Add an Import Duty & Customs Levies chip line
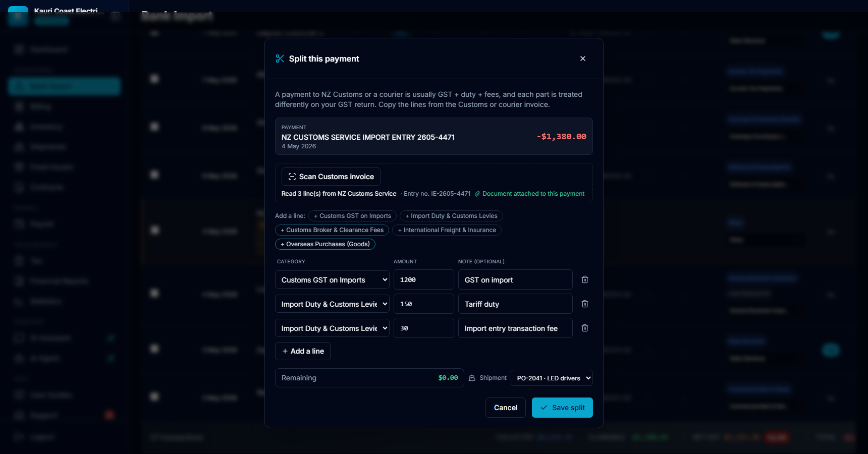868x454 pixels. (451, 216)
